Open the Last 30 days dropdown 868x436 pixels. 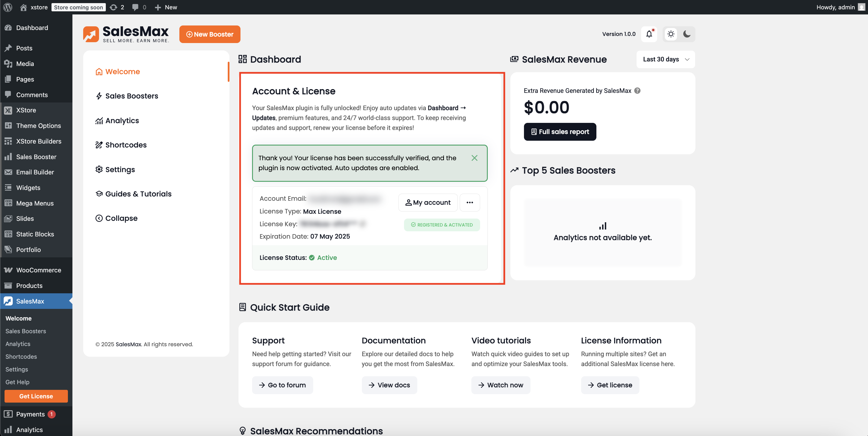tap(665, 59)
